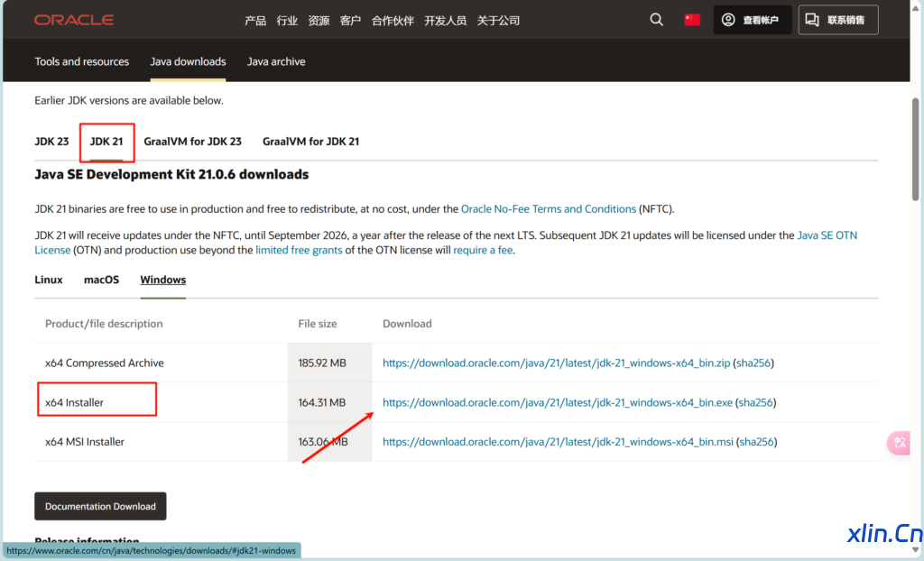924x561 pixels.
Task: Switch to GraalVM for JDK 21 tab
Action: coord(310,142)
